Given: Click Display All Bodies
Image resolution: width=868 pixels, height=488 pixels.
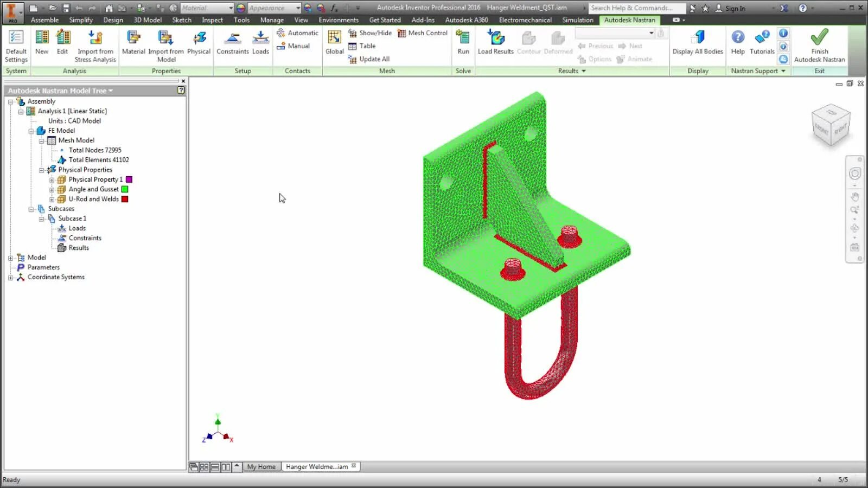Looking at the screenshot, I should pos(698,42).
